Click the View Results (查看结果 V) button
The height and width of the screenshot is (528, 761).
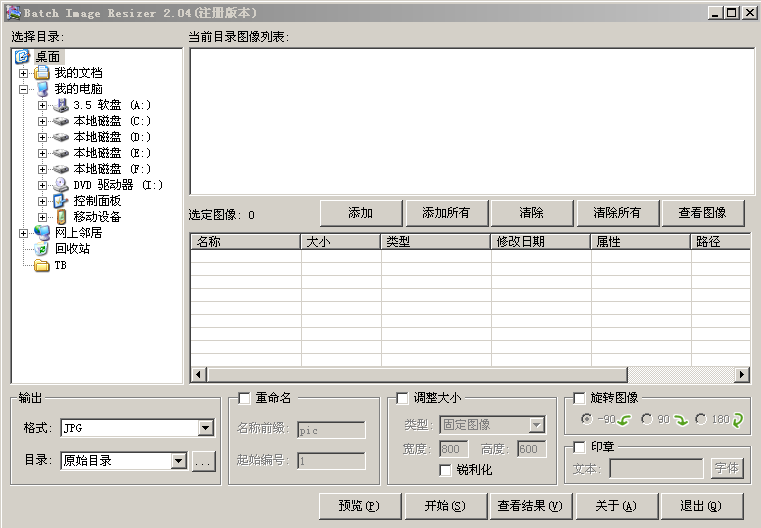(x=531, y=506)
